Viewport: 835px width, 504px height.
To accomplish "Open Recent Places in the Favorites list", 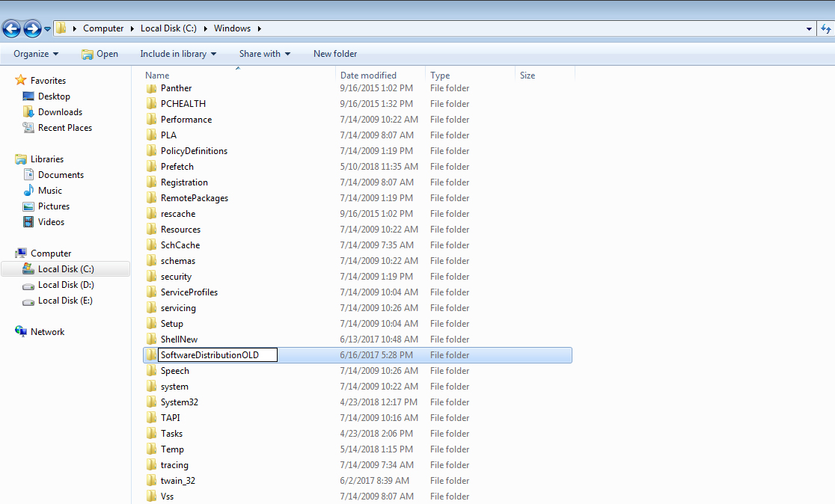I will (x=65, y=128).
